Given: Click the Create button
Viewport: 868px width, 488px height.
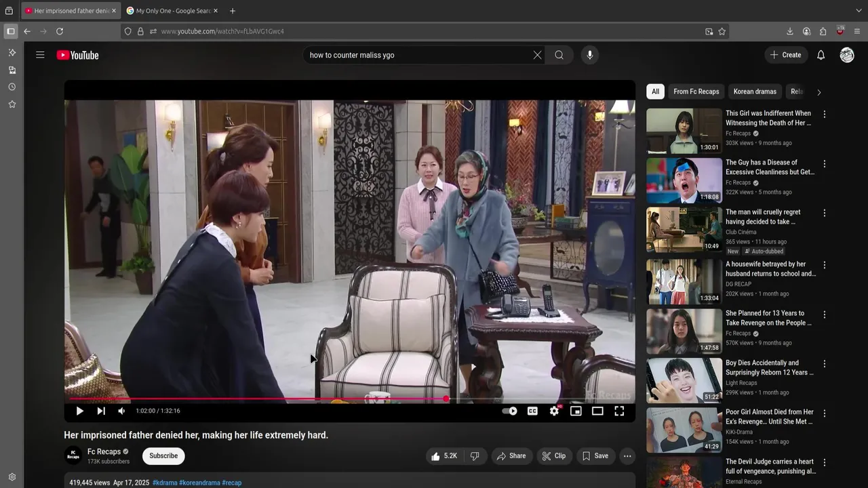Looking at the screenshot, I should coord(786,55).
